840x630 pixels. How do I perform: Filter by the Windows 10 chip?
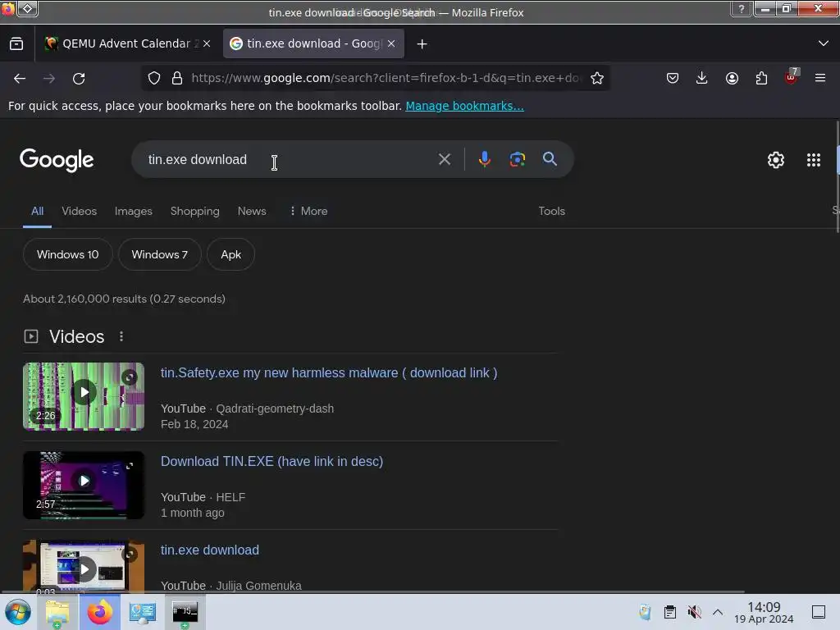[x=68, y=254]
